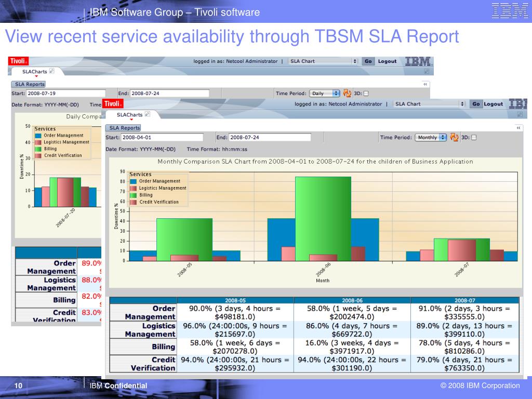Click cell '16.0% (3 weeks, 4 days = $3971917.0)'

(x=352, y=347)
